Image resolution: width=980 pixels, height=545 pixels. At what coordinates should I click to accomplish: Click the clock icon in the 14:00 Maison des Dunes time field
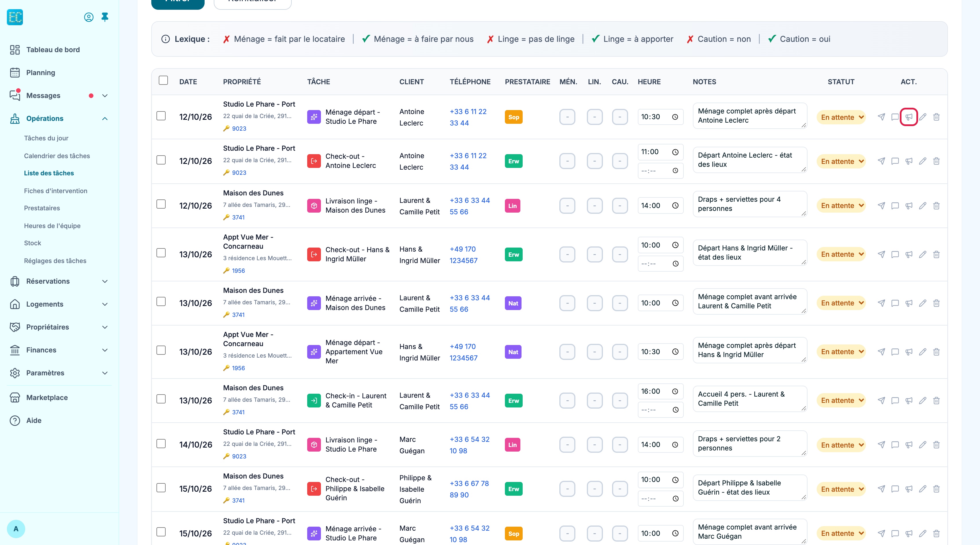pos(675,206)
